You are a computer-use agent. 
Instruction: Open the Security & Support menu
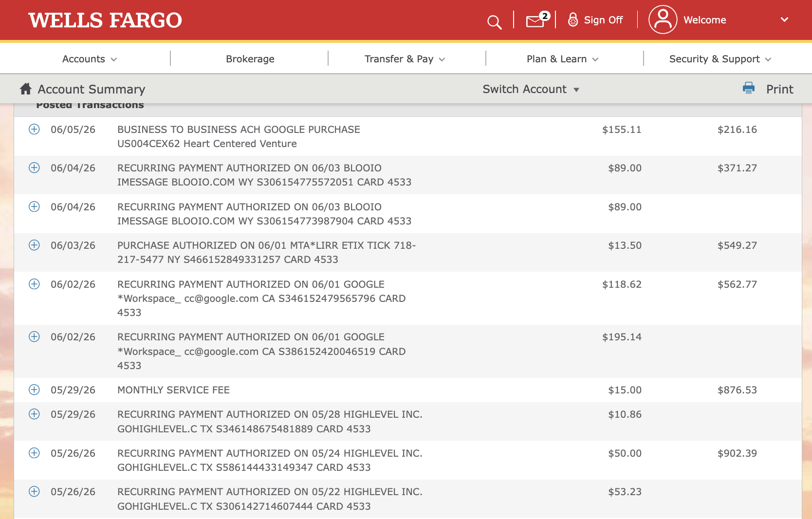[720, 59]
